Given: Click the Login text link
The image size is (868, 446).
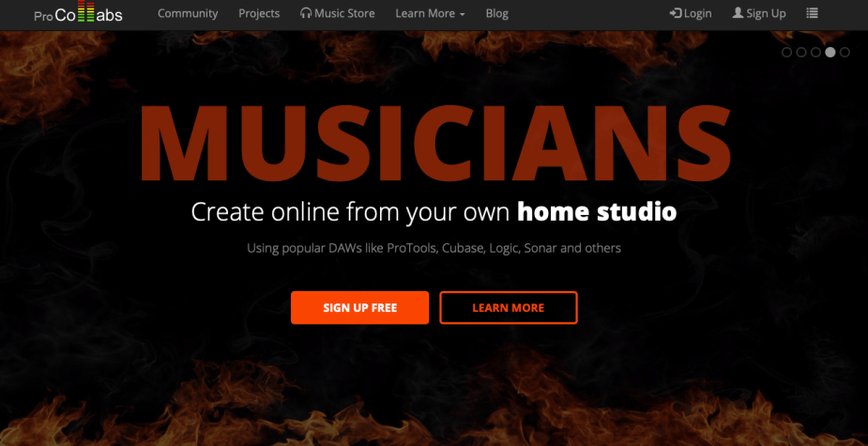Looking at the screenshot, I should coord(697,13).
